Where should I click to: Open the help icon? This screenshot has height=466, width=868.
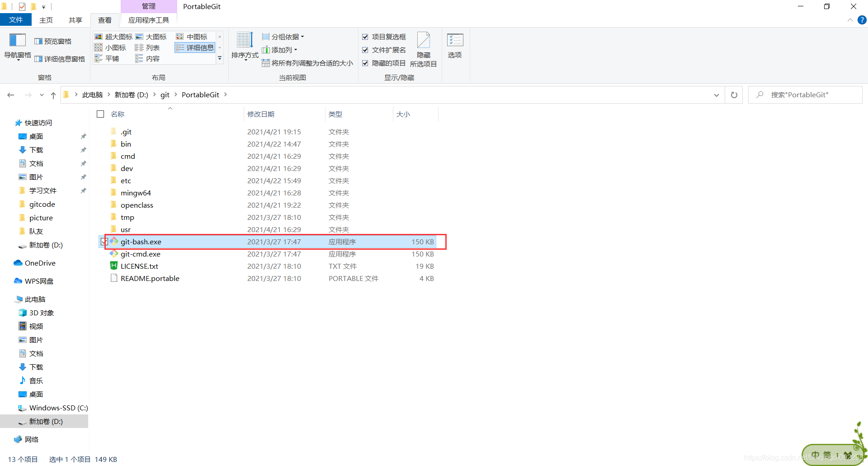(862, 20)
